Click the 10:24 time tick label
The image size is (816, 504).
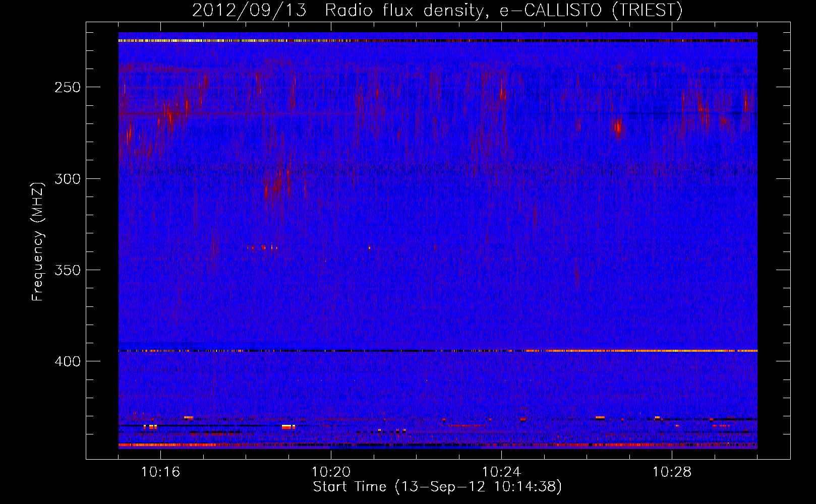click(501, 472)
